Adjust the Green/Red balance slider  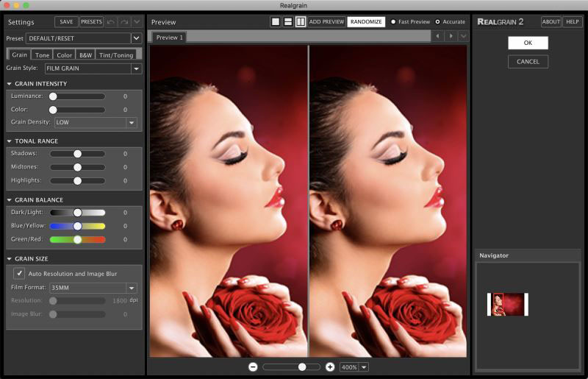(78, 240)
